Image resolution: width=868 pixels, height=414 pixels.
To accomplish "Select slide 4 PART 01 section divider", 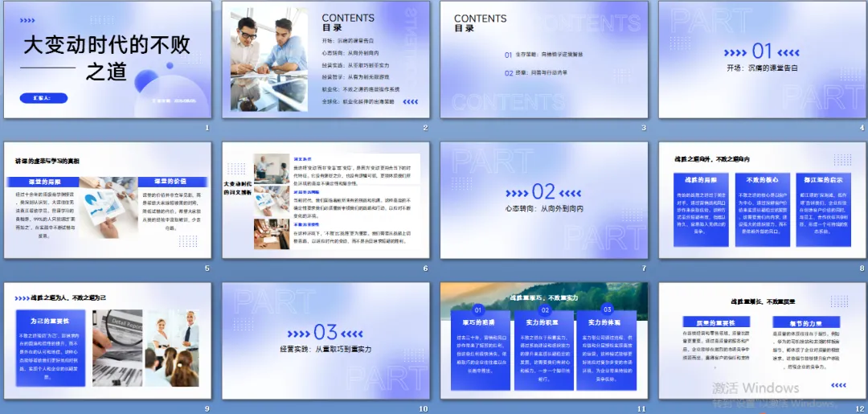I will 762,59.
